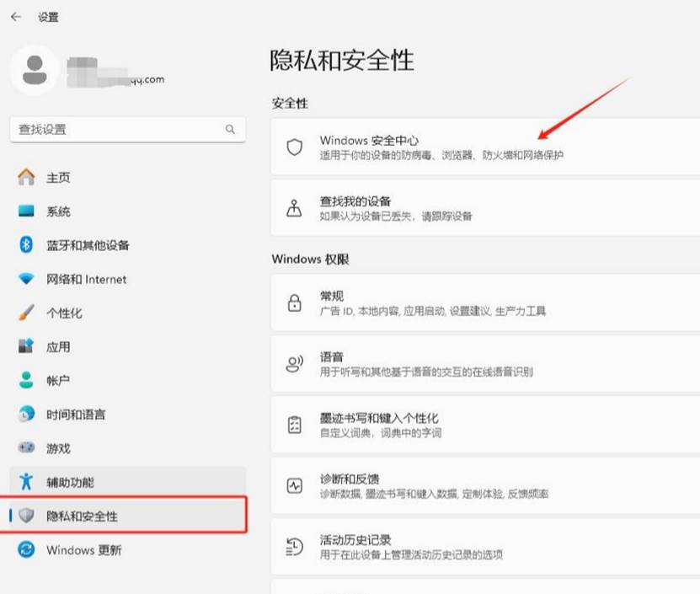
Task: Select 系统 in the sidebar
Action: (x=58, y=211)
